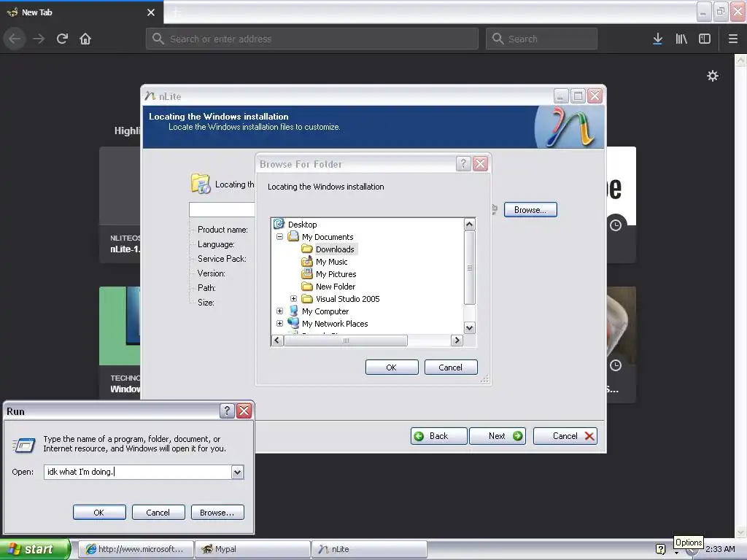747x560 pixels.
Task: Confirm Browse For Folder with OK
Action: (x=392, y=367)
